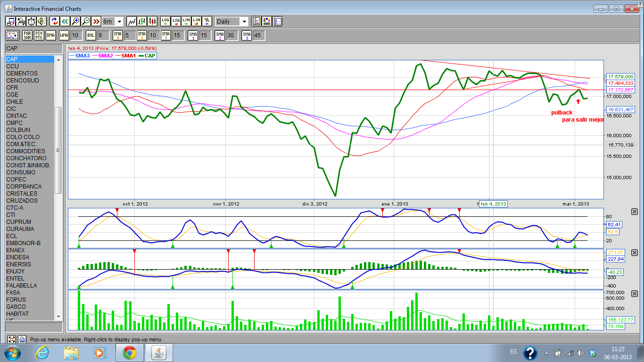Click the print chart icon in top toolbar
The image size is (644, 362).
coord(21,21)
